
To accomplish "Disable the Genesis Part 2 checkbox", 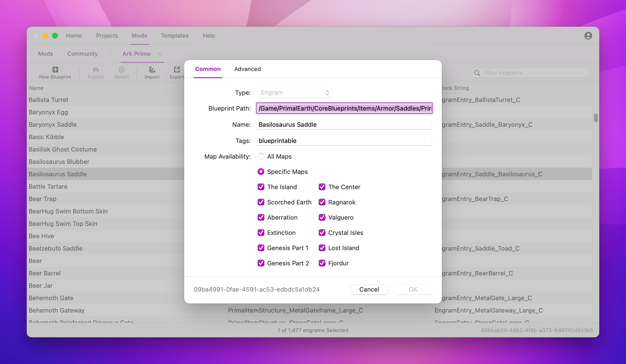I will pos(261,263).
